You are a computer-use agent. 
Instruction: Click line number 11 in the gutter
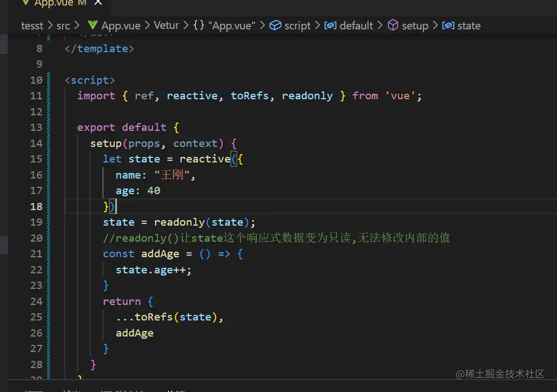click(36, 96)
